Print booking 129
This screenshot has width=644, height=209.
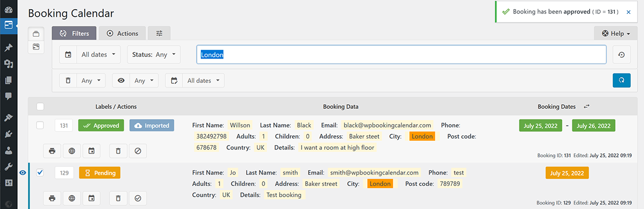(52, 198)
